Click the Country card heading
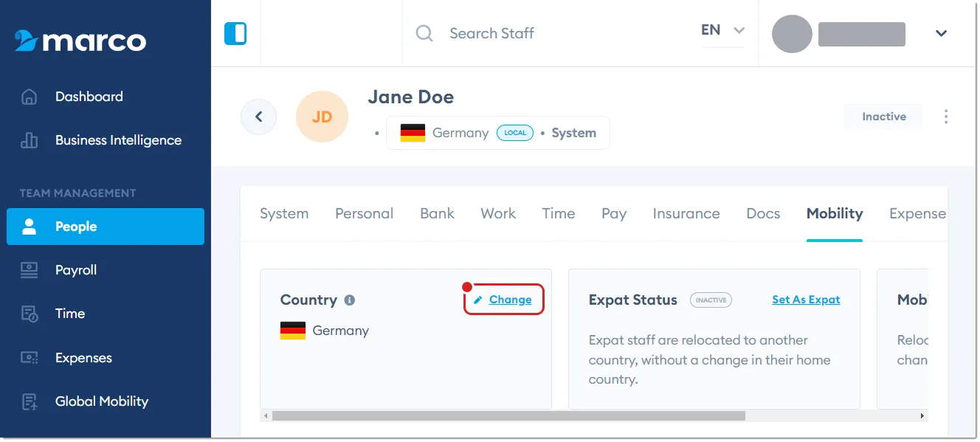 tap(308, 300)
